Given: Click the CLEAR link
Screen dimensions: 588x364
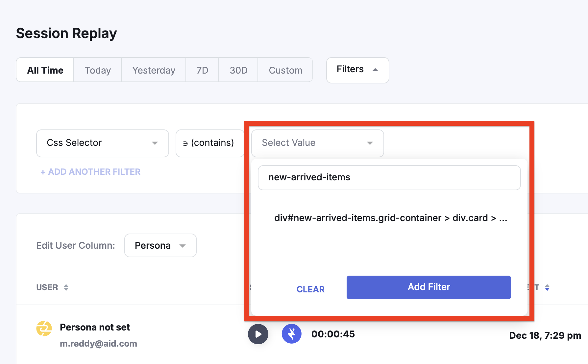Looking at the screenshot, I should [310, 289].
